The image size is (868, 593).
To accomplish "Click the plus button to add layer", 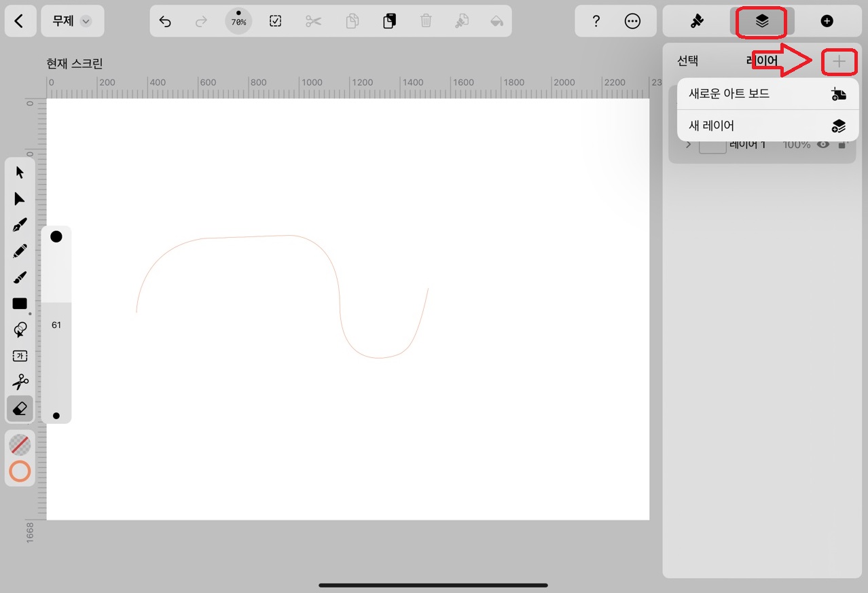I will point(840,62).
